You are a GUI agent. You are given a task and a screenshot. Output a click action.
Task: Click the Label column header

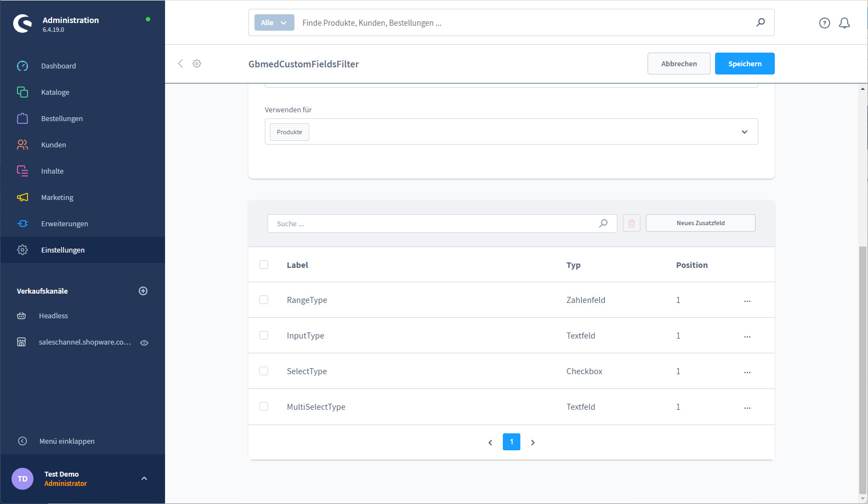click(x=297, y=265)
